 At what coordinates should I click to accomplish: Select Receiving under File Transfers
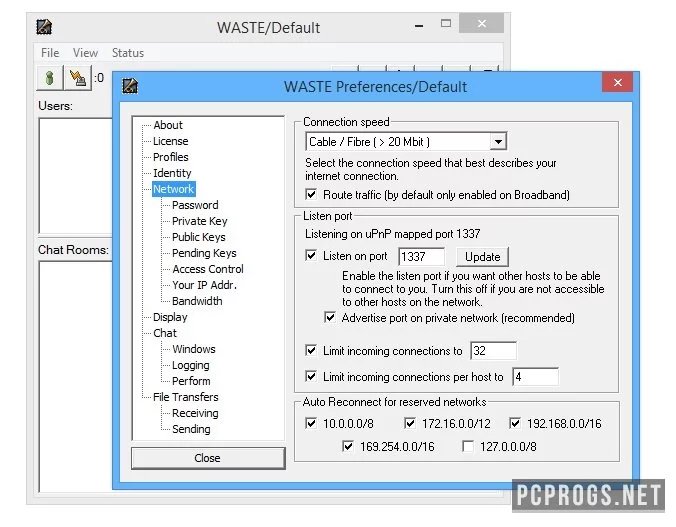tap(195, 413)
